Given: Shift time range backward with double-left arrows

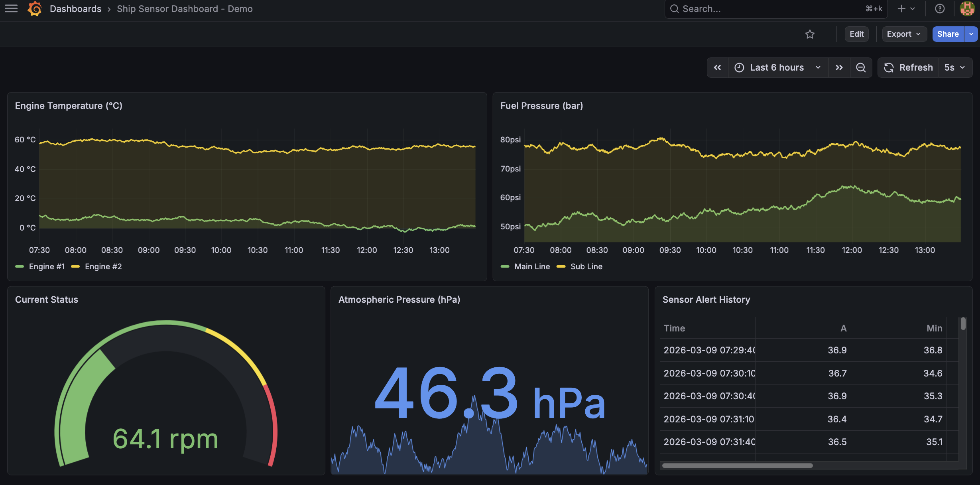Looking at the screenshot, I should tap(717, 68).
